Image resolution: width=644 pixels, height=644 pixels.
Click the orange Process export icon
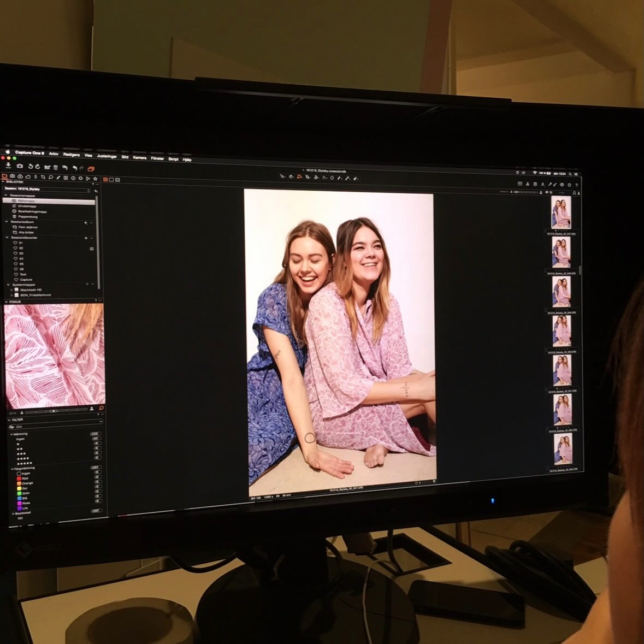click(x=91, y=169)
